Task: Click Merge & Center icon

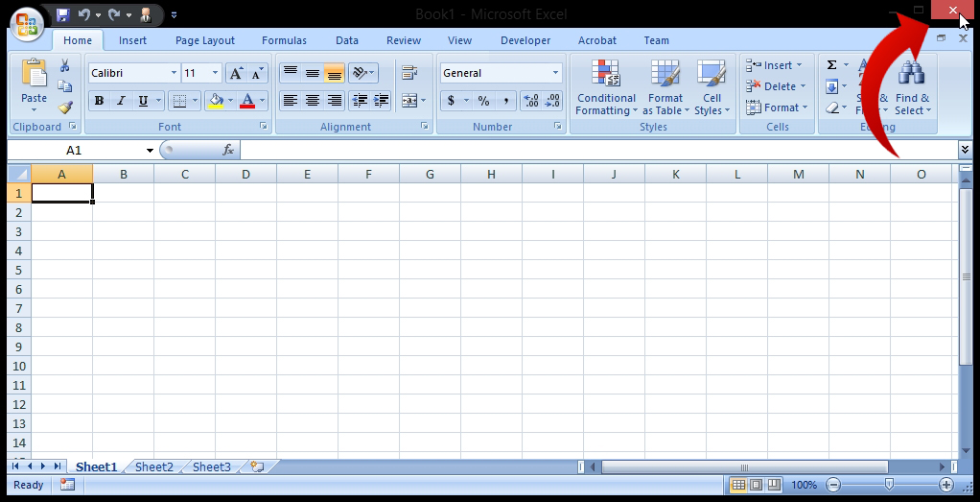Action: 408,100
